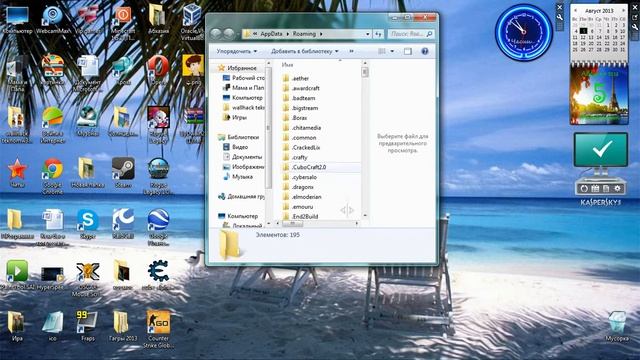This screenshot has width=640, height=360.
Task: Open Oracle VM VirtualBox shortcut
Action: click(192, 22)
